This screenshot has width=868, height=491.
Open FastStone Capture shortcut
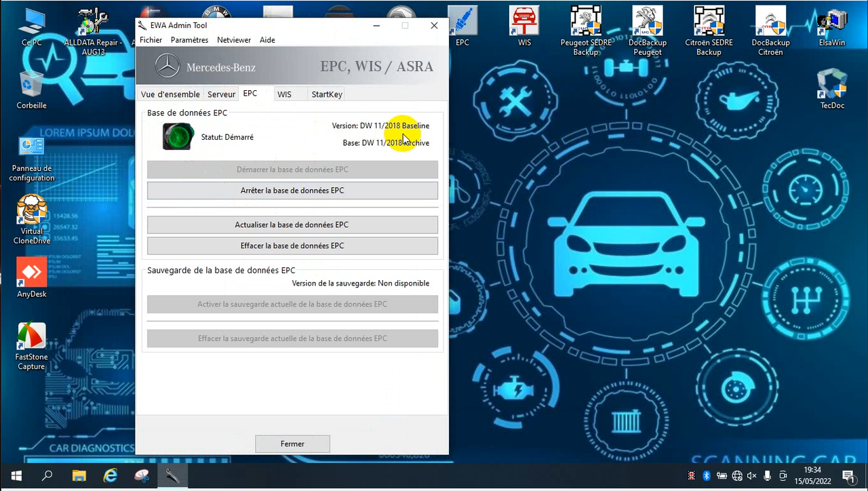click(x=31, y=347)
